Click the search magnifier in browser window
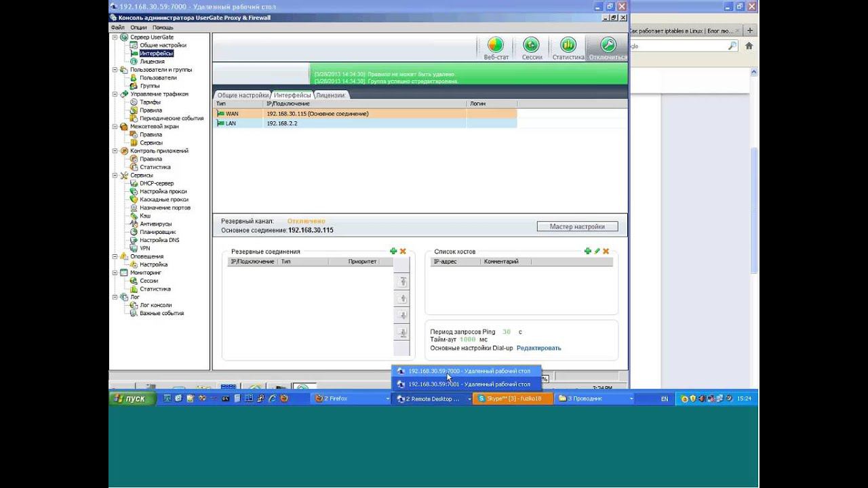This screenshot has width=868, height=488. click(732, 46)
